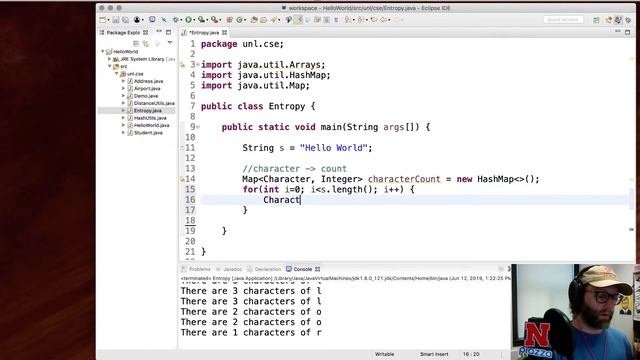Select the Entropy.java editor tab
This screenshot has height=360, width=640.
[204, 32]
